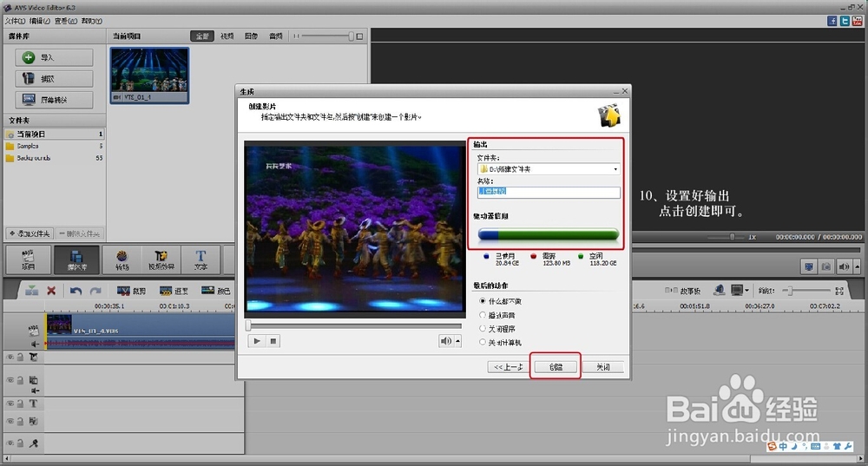868x466 pixels.
Task: Click the text track T icon
Action: pos(33,404)
